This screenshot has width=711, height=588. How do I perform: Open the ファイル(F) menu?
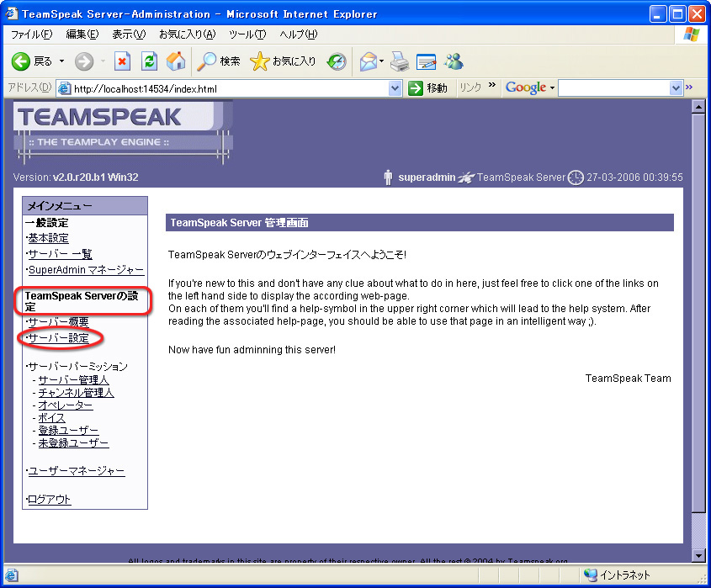pos(32,34)
